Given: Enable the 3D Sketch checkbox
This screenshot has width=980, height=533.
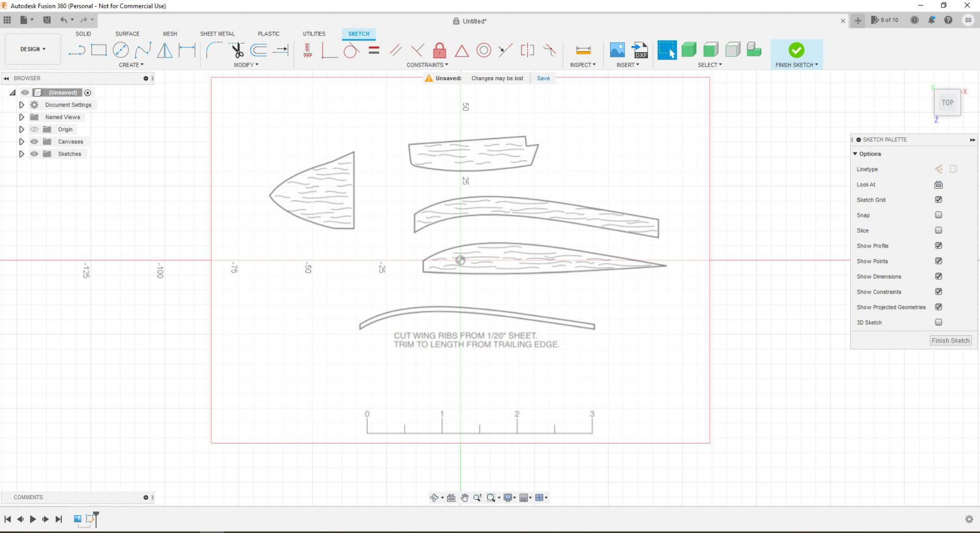Looking at the screenshot, I should [x=938, y=322].
